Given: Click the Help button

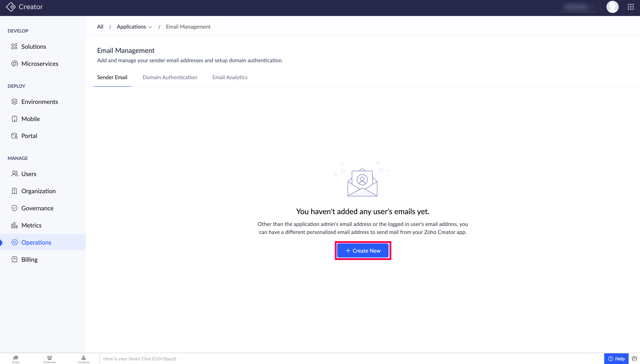Looking at the screenshot, I should [x=617, y=359].
